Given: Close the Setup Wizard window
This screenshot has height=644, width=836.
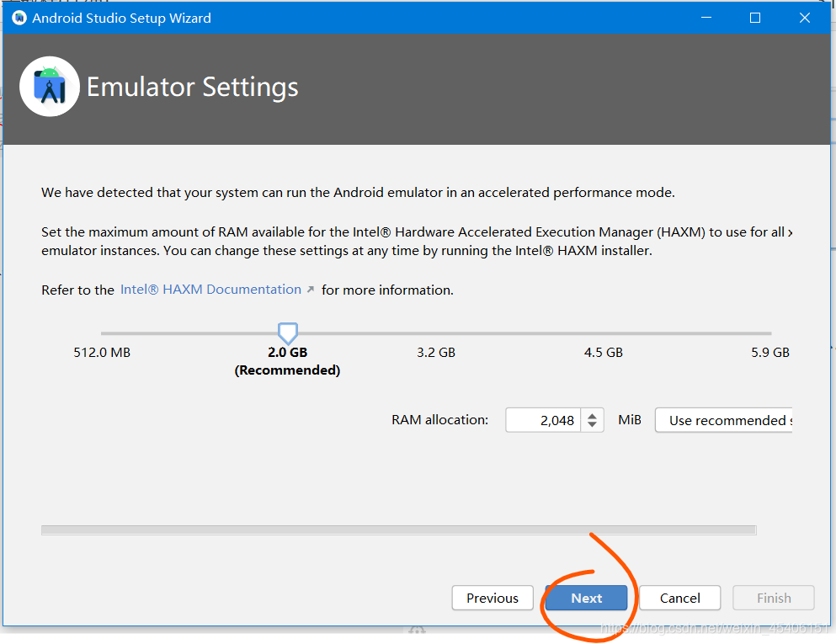Looking at the screenshot, I should (x=805, y=18).
